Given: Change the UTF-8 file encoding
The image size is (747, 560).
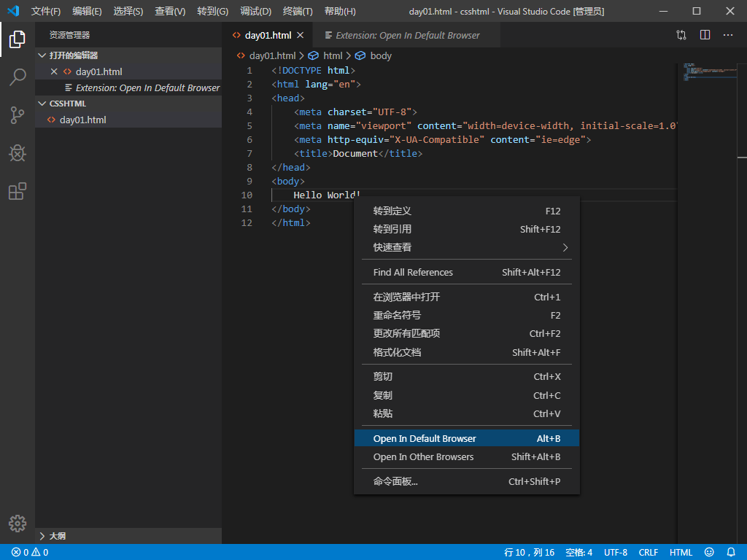Looking at the screenshot, I should [616, 553].
